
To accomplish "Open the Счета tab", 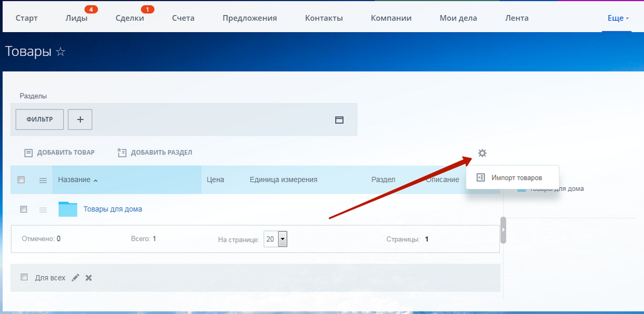I will tap(183, 18).
